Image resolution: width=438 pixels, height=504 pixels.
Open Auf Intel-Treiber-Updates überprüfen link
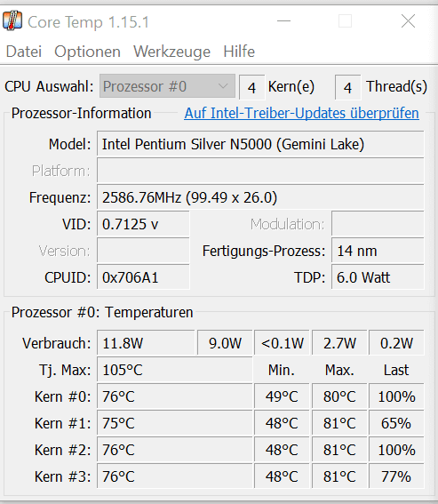tap(301, 113)
